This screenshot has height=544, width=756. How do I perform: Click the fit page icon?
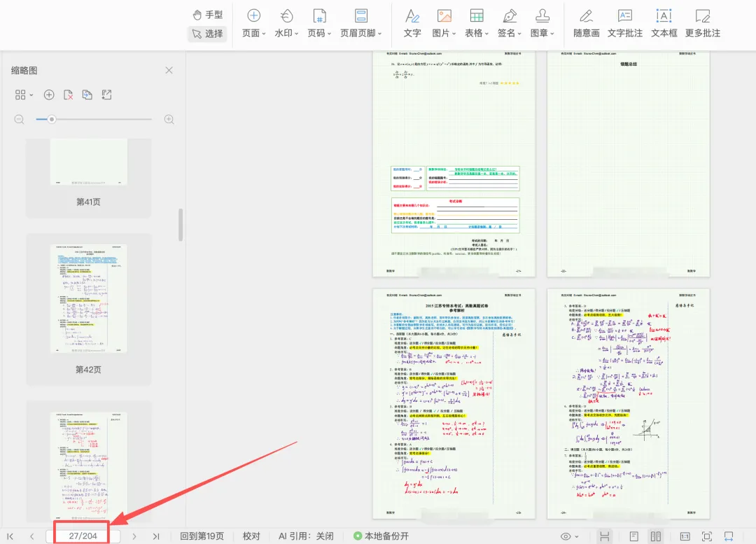[x=707, y=536]
